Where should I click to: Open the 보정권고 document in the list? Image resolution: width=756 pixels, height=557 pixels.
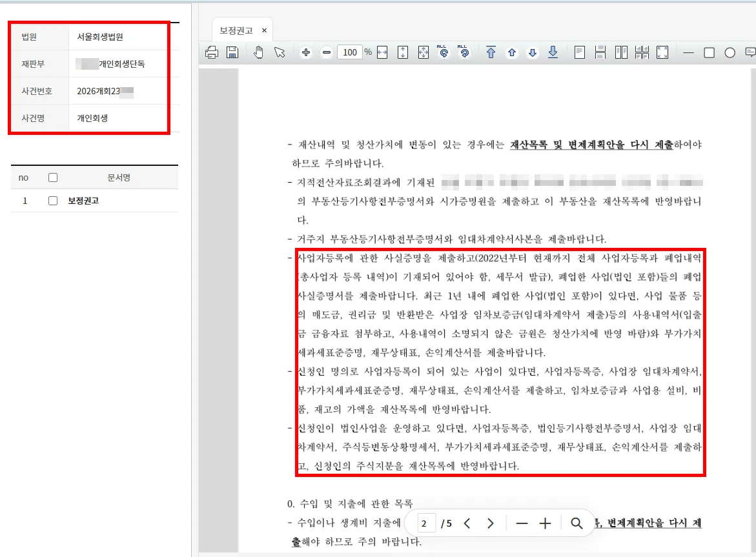(83, 201)
